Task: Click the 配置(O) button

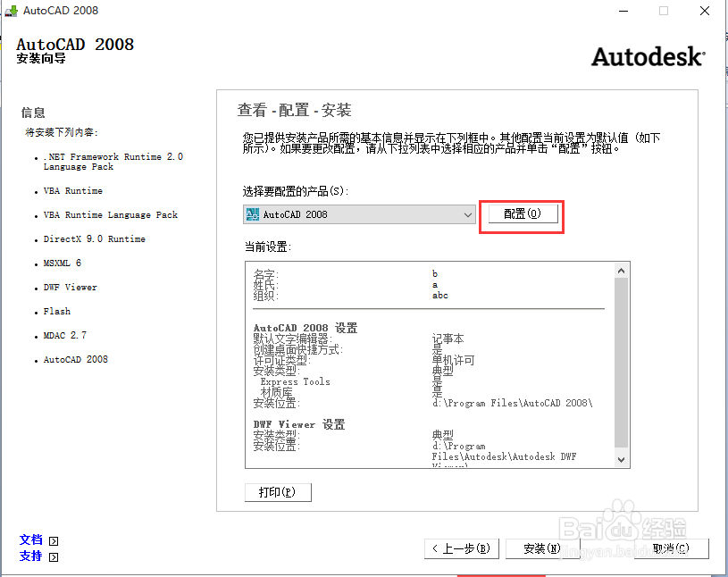Action: [522, 215]
